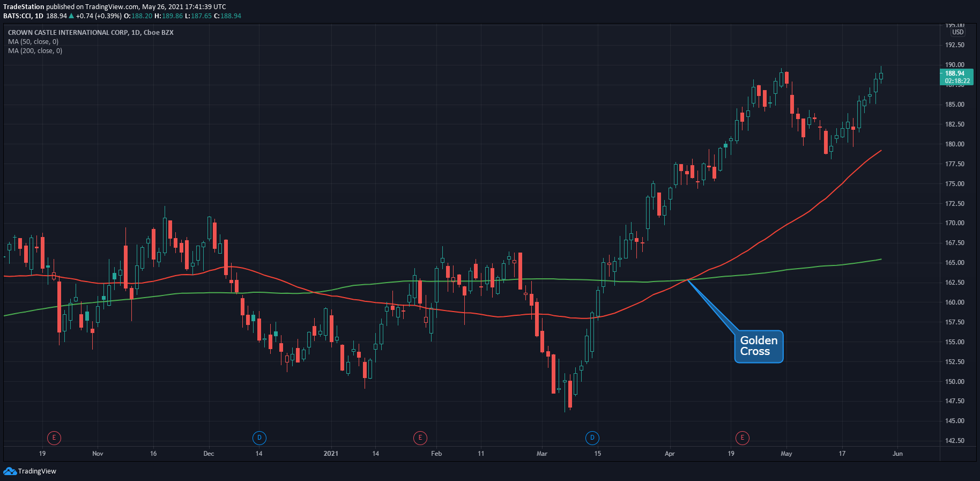Open the earnings marker after the April 19 date
Image resolution: width=980 pixels, height=481 pixels.
point(742,438)
